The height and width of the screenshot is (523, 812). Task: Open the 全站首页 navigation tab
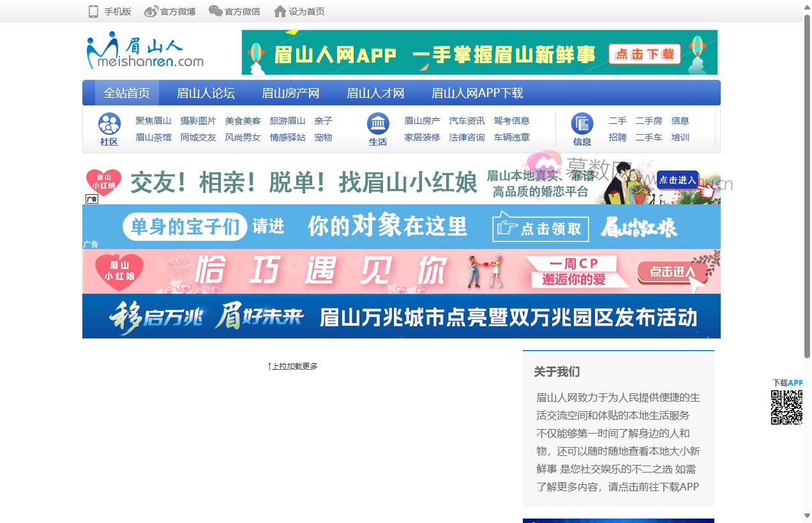[127, 93]
